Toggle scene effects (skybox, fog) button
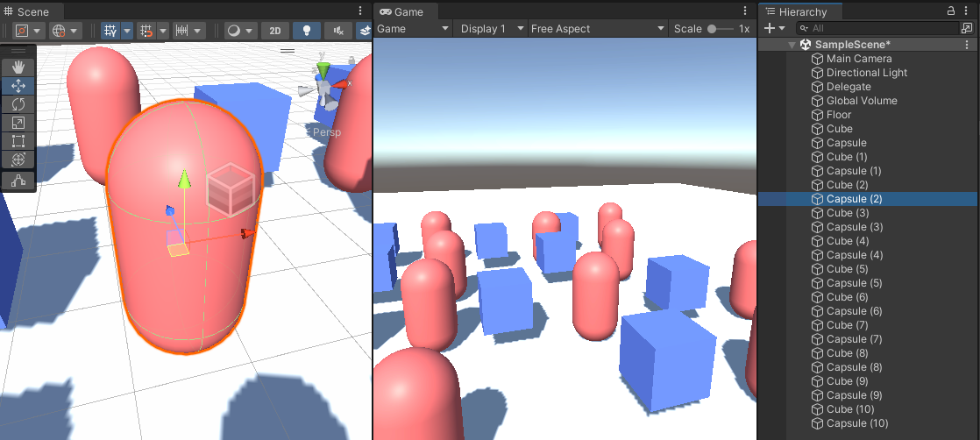 coord(365,31)
